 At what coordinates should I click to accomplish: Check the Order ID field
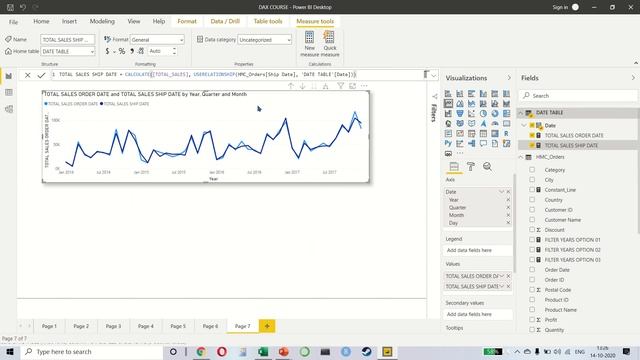coord(532,280)
